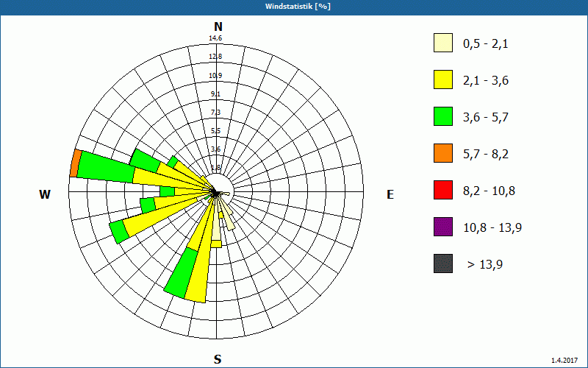Click the legend label '> 13,9'

click(485, 265)
